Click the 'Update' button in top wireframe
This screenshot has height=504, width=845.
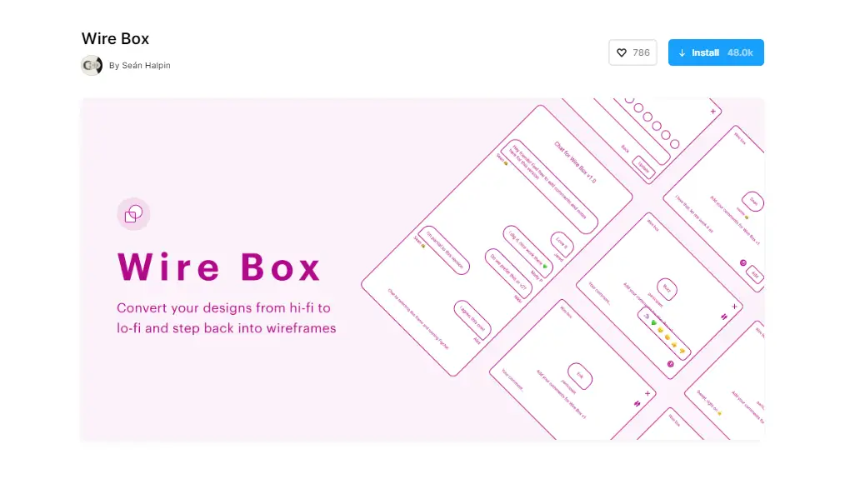642,167
